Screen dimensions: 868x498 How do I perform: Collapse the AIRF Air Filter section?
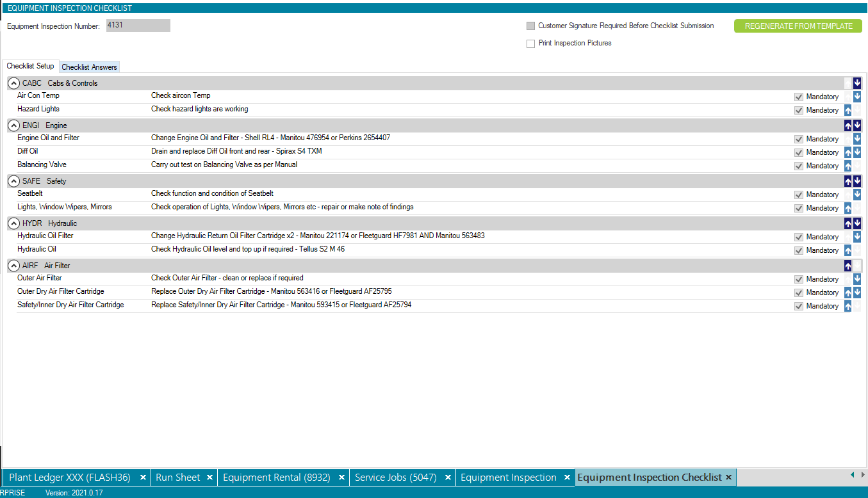13,265
